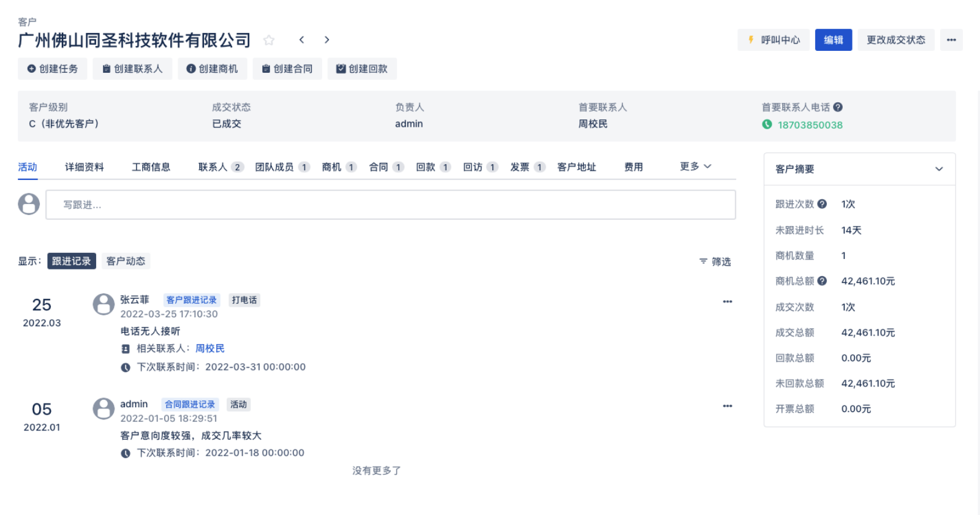This screenshot has height=515, width=980.
Task: Collapse the 客户摘要 panel
Action: (939, 169)
